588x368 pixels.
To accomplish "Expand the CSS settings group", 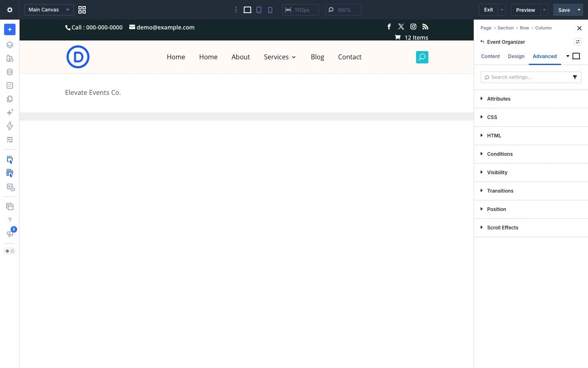I will [x=531, y=117].
